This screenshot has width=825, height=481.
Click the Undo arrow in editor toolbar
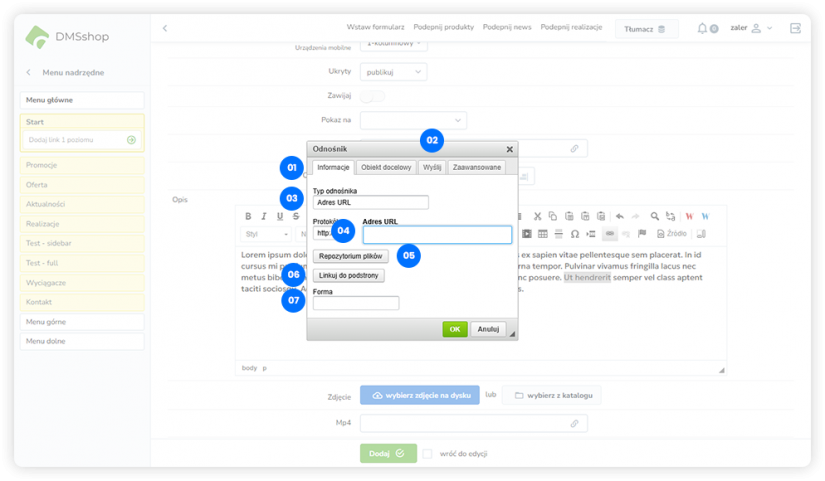click(619, 216)
